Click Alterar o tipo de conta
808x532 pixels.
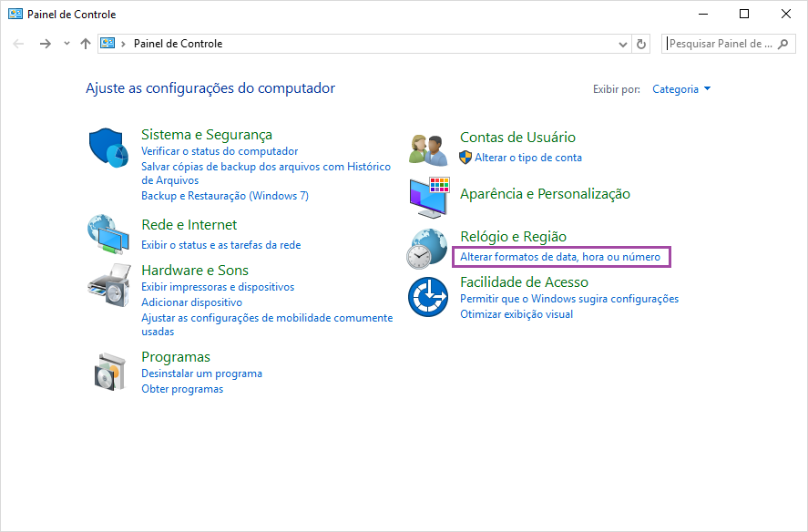528,158
